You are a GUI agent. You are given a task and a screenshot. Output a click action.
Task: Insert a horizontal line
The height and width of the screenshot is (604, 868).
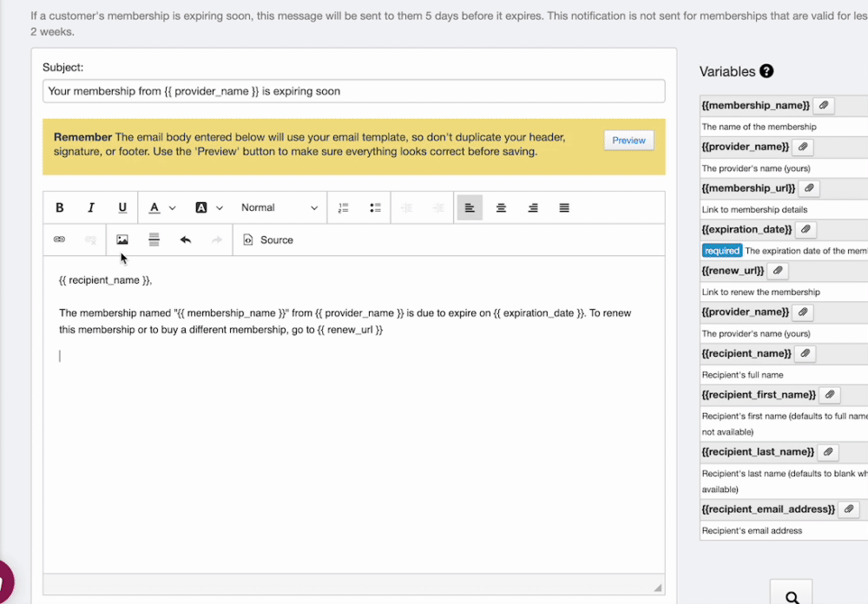pos(154,240)
